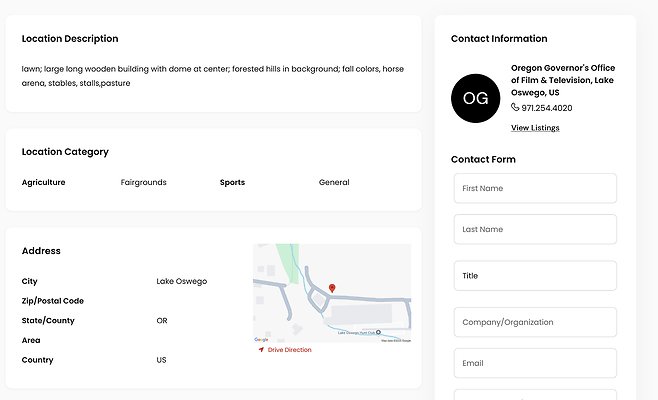Click into the Last Name input
Screen dimensions: 658x400
click(535, 229)
